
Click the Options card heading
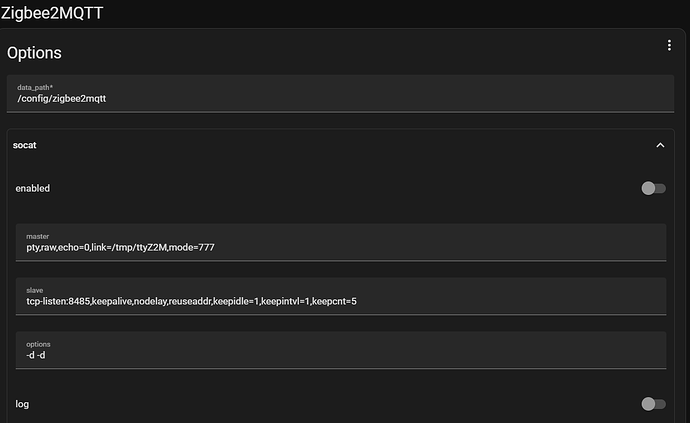click(34, 52)
